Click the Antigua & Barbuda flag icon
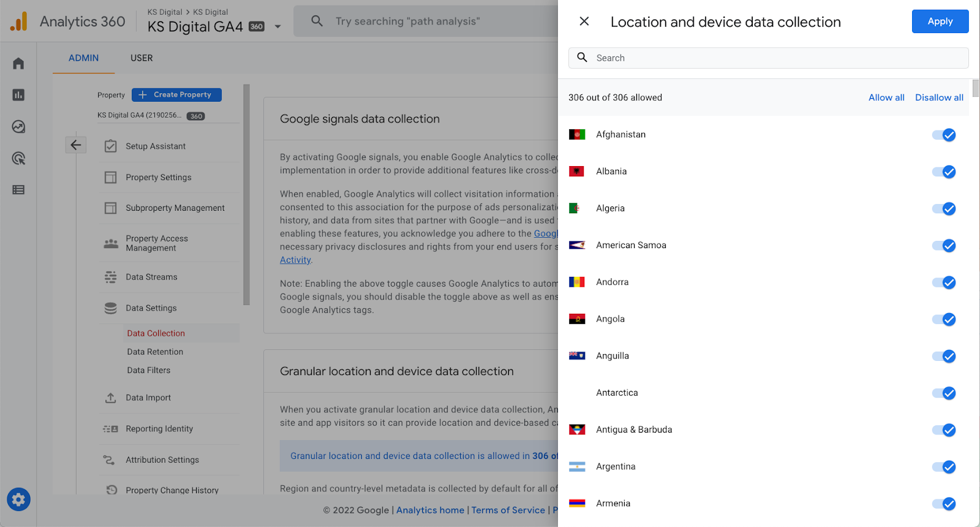 (x=577, y=430)
